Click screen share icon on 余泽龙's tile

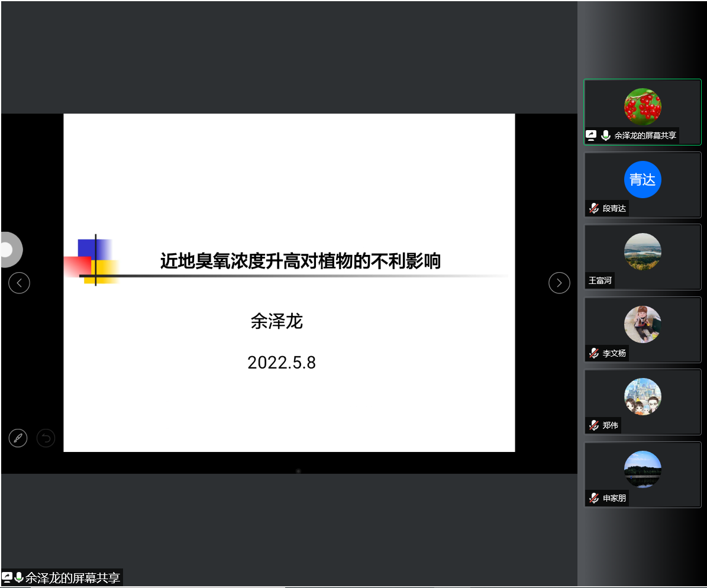(x=590, y=135)
